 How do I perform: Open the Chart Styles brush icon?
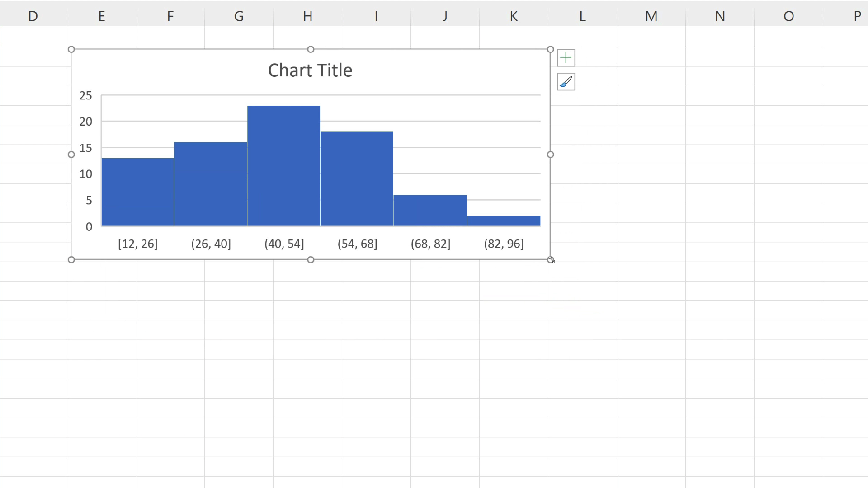pos(566,82)
